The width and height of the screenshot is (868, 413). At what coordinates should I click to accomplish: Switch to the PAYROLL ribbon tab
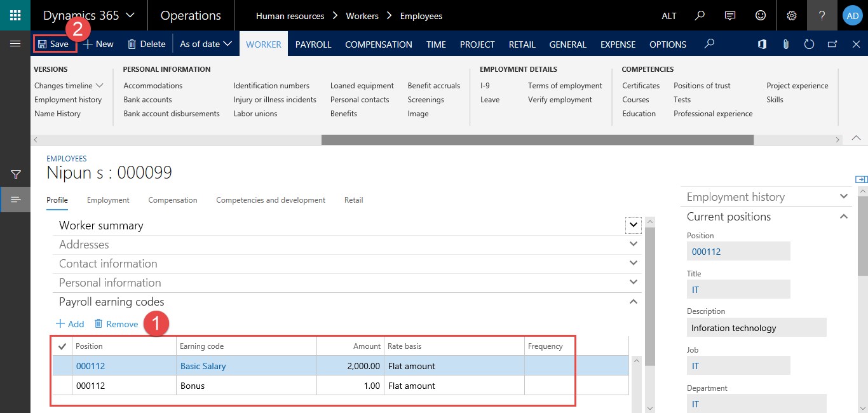coord(313,44)
